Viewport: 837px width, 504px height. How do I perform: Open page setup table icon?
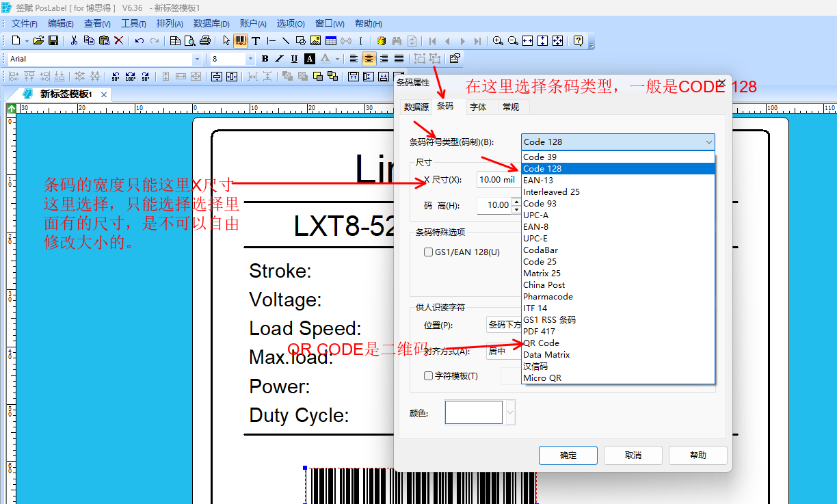[x=175, y=41]
